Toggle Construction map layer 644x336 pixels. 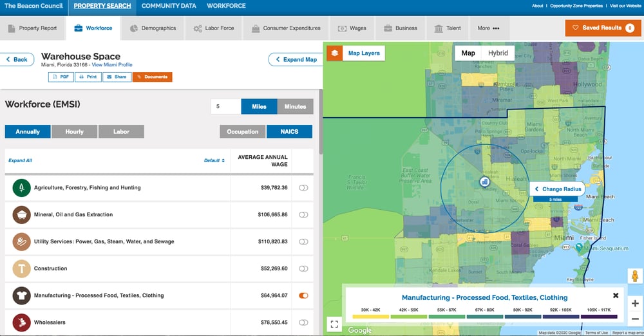click(x=303, y=268)
